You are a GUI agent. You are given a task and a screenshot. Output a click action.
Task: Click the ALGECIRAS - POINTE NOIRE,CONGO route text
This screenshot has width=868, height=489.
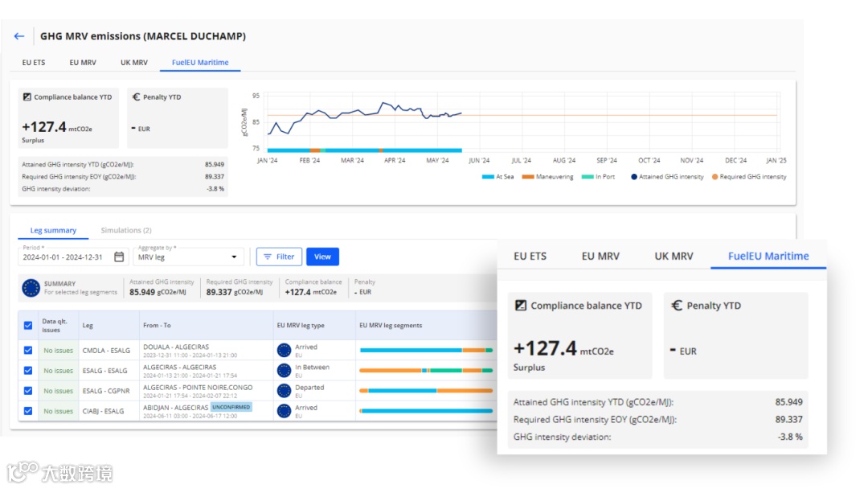tap(198, 388)
